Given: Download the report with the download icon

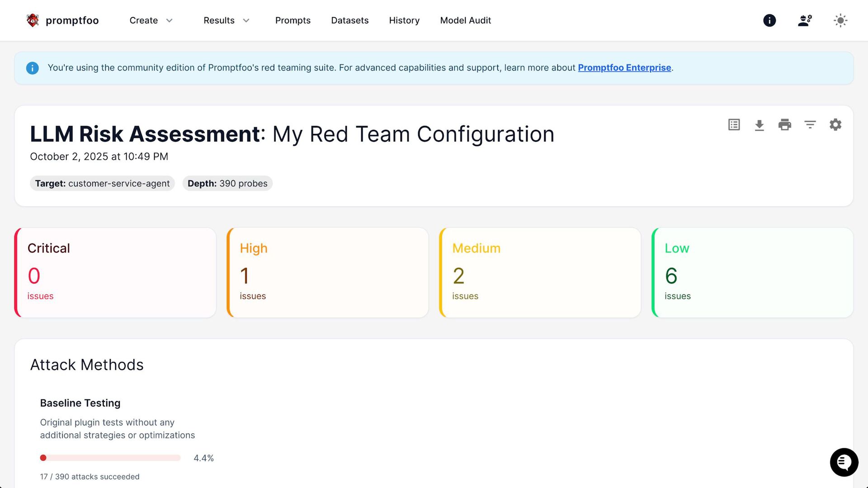Looking at the screenshot, I should click(x=759, y=125).
